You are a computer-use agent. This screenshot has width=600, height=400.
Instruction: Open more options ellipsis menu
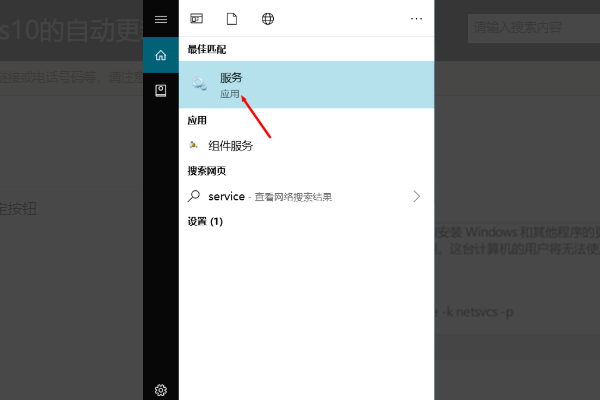point(416,18)
